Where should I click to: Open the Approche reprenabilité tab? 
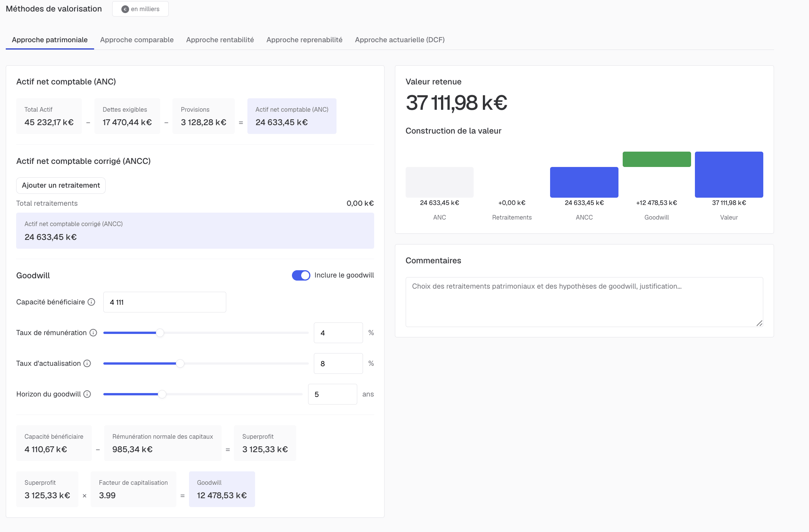(304, 40)
